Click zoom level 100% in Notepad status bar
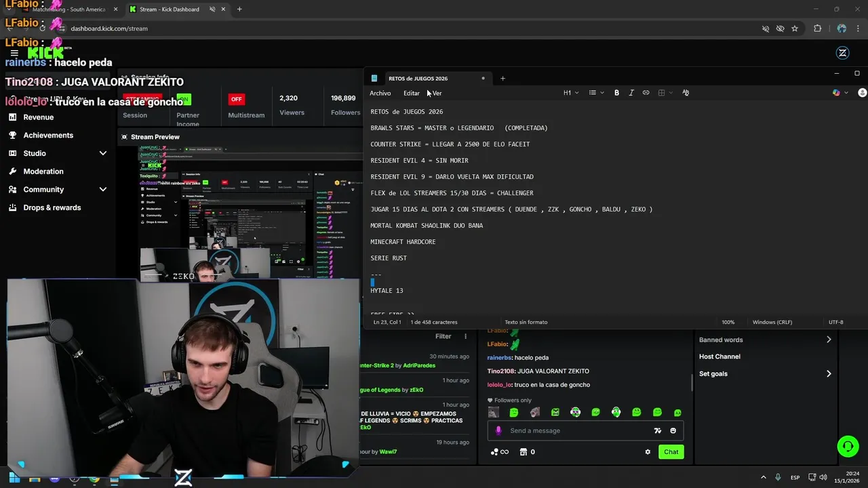The height and width of the screenshot is (488, 868). (x=728, y=322)
